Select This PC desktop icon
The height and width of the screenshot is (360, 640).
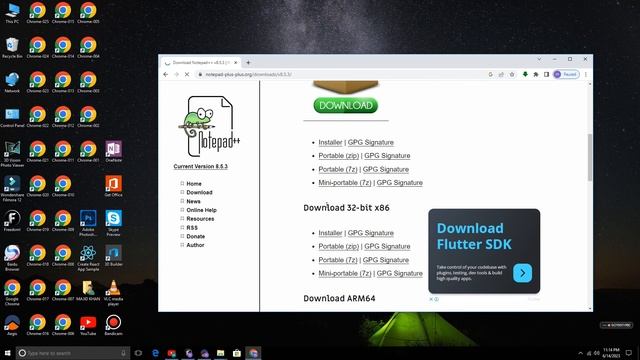[12, 13]
